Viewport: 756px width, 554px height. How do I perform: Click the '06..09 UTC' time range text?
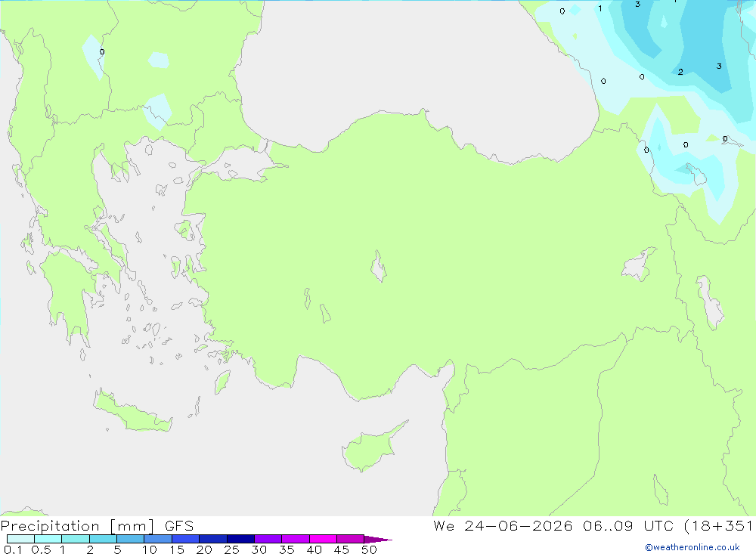pyautogui.click(x=627, y=525)
